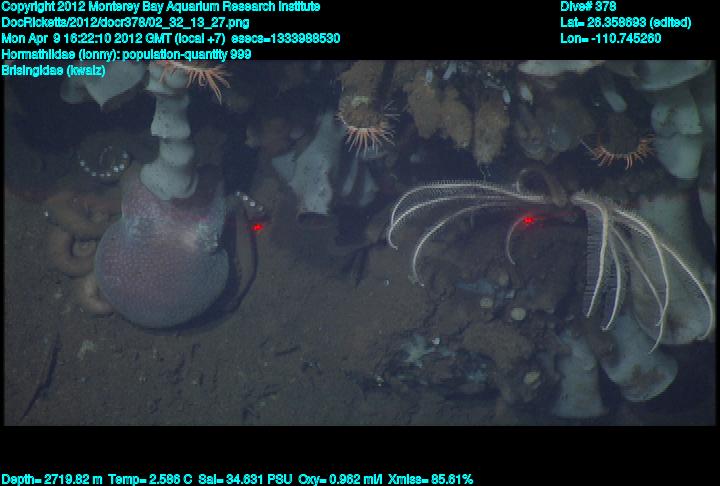This screenshot has height=486, width=720.
Task: Click the Hormathiidae population-quantity annotation
Action: [x=126, y=54]
